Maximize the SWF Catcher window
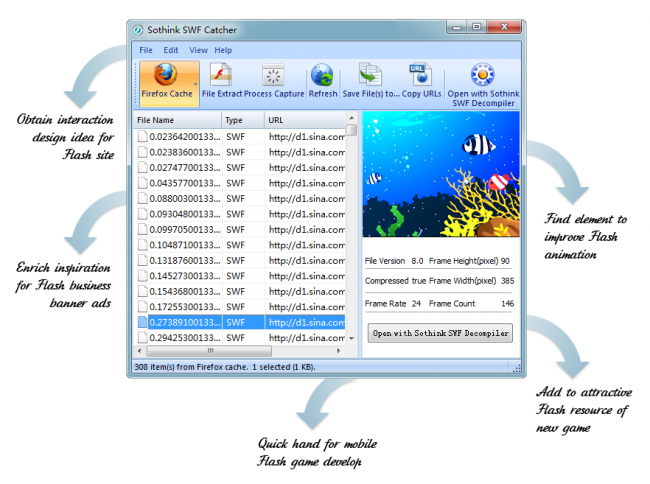This screenshot has width=650, height=484. click(477, 27)
